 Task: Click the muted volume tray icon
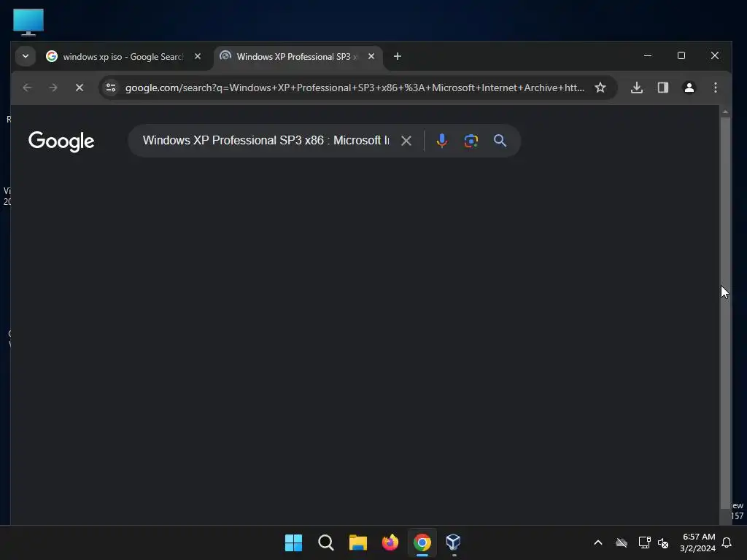coord(663,542)
